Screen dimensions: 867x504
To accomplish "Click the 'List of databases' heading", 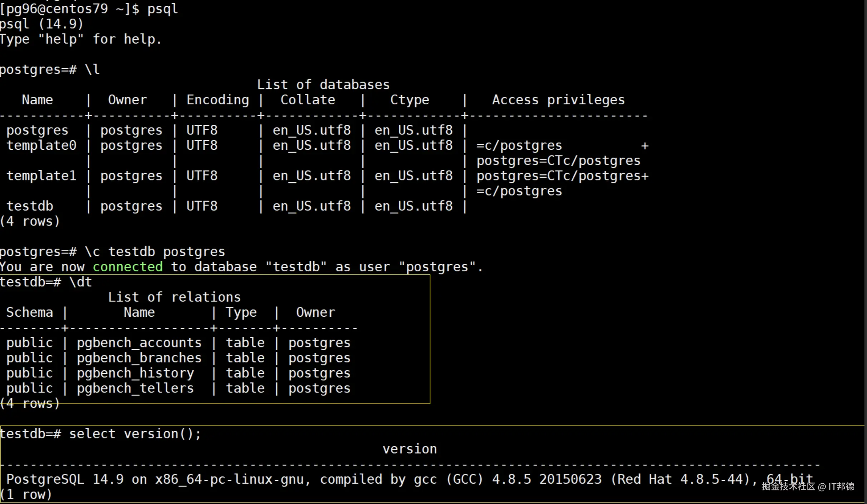I will [323, 85].
